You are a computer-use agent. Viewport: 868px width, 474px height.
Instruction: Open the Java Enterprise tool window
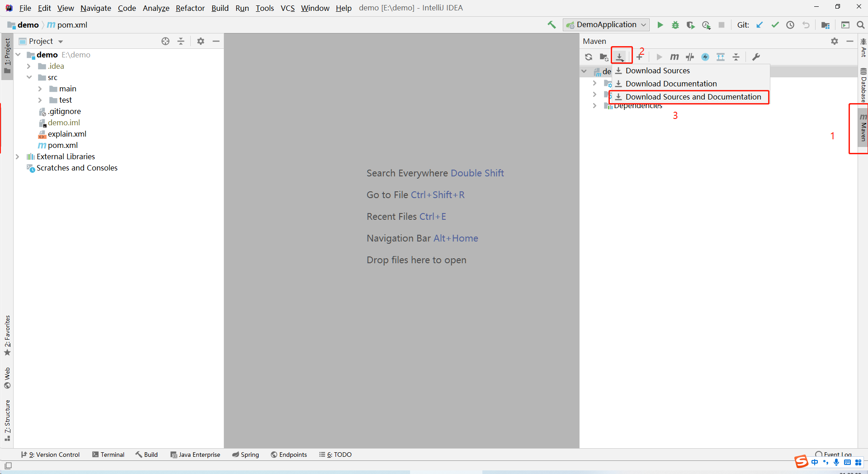click(x=195, y=455)
